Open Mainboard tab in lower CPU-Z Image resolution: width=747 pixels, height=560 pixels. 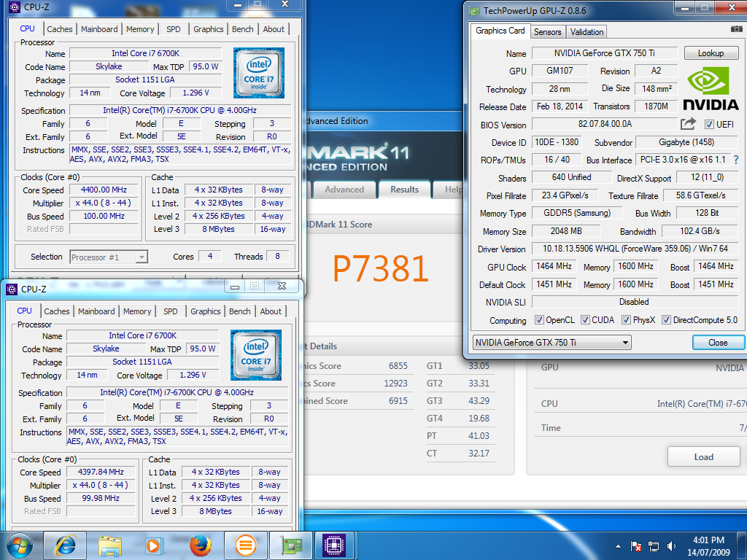[x=96, y=311]
